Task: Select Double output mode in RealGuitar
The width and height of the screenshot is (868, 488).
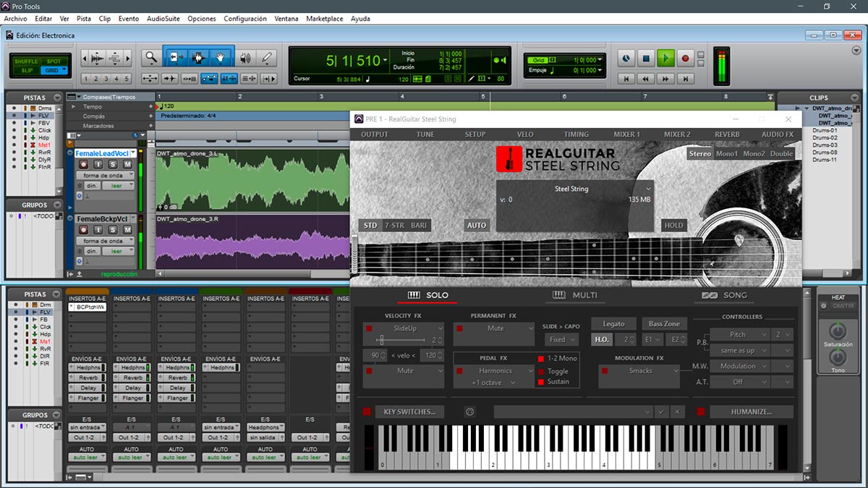Action: [781, 153]
